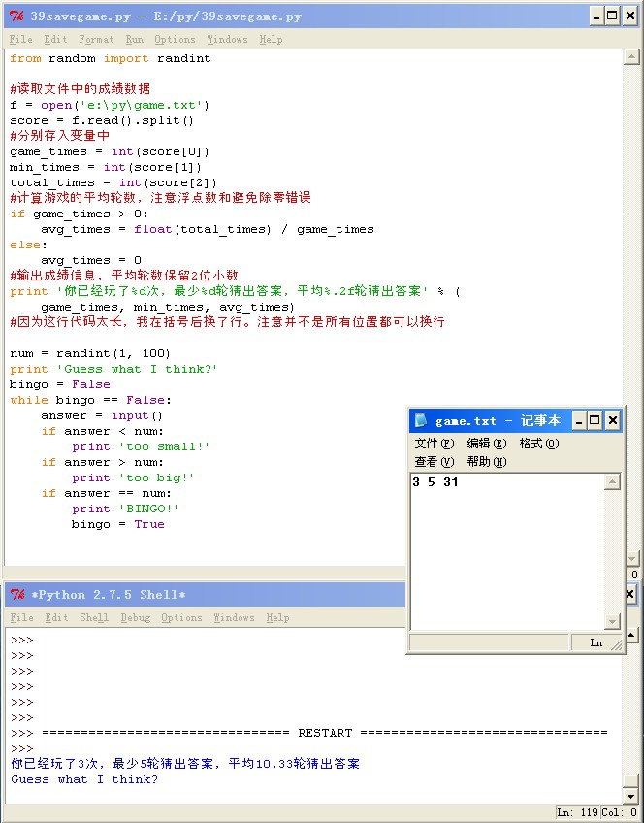Minimize the 39savegame.py editor window
Screen dimensions: 644x823
click(596, 16)
